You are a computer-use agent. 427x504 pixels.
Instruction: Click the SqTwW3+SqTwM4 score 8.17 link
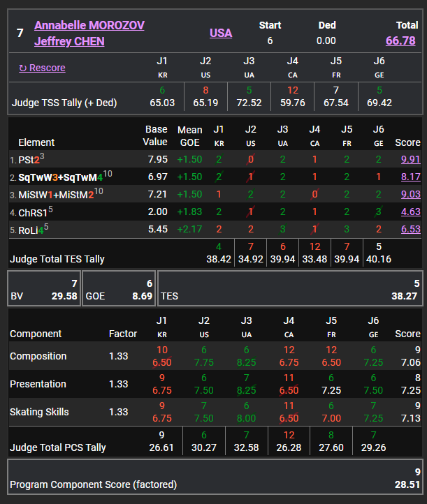pos(410,177)
